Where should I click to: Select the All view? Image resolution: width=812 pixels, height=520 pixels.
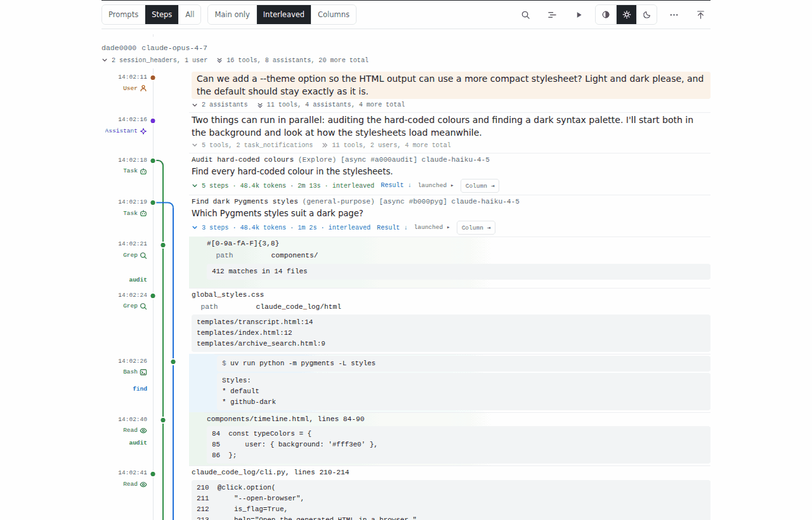tap(190, 15)
